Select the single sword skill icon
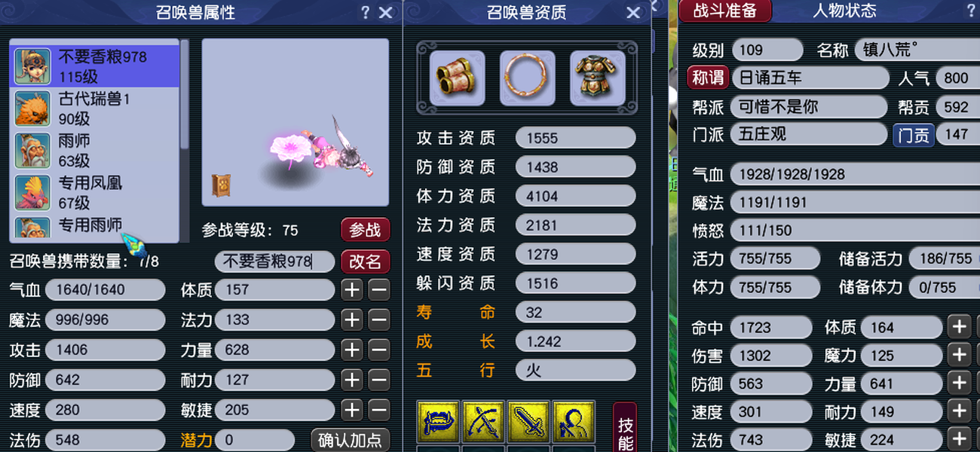 (x=528, y=423)
